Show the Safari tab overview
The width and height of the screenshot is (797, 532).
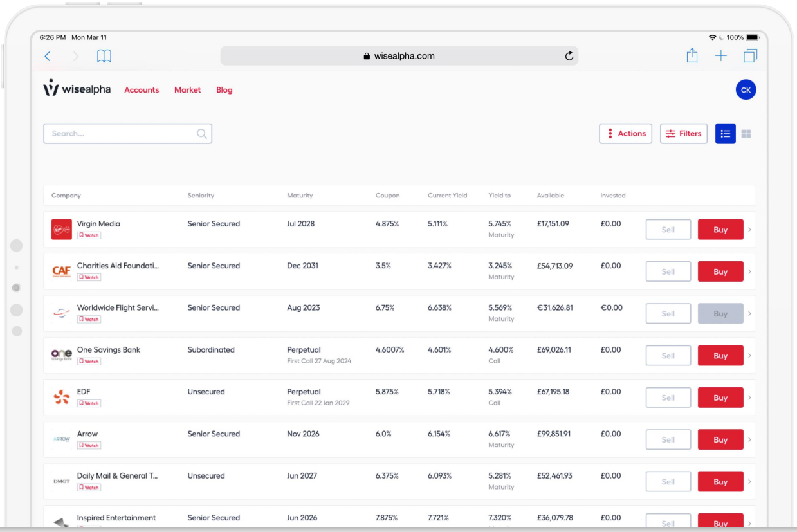pyautogui.click(x=750, y=56)
